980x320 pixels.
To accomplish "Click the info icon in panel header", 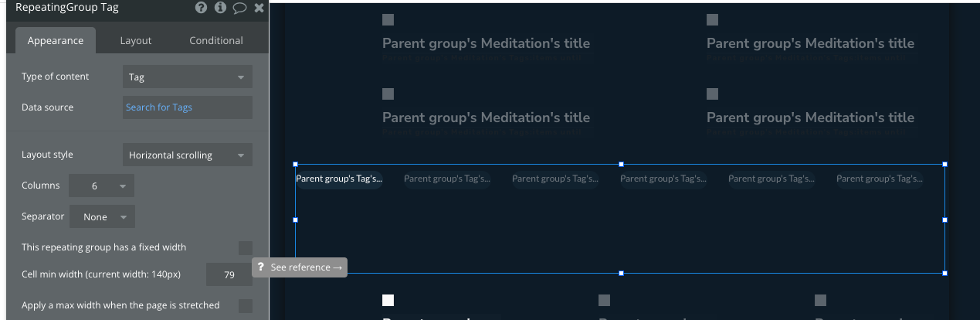I will [221, 8].
